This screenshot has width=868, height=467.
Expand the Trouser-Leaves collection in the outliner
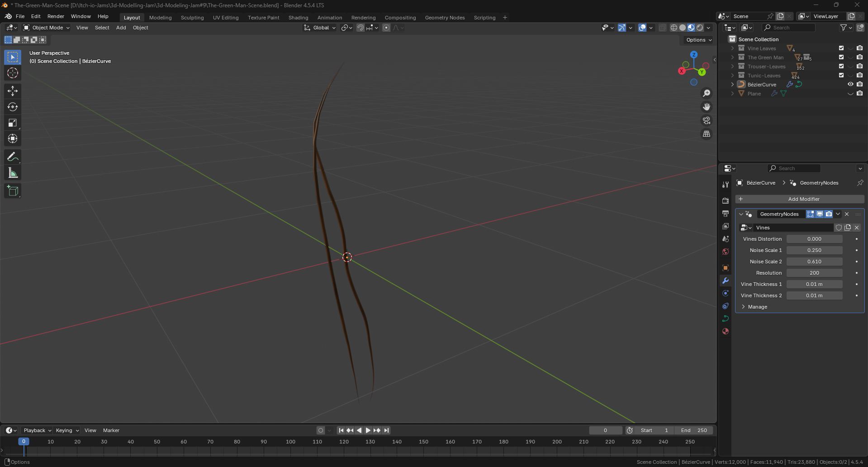click(x=732, y=67)
